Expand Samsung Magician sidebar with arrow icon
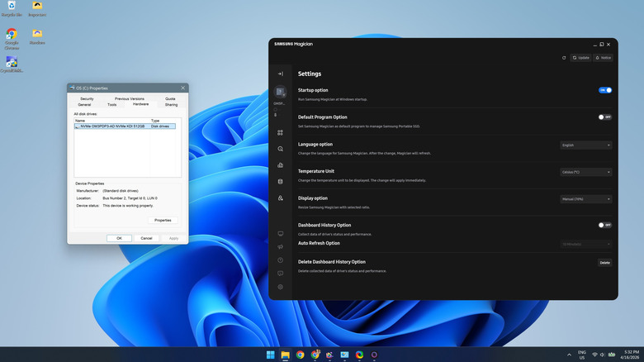The height and width of the screenshot is (362, 644). pyautogui.click(x=281, y=74)
